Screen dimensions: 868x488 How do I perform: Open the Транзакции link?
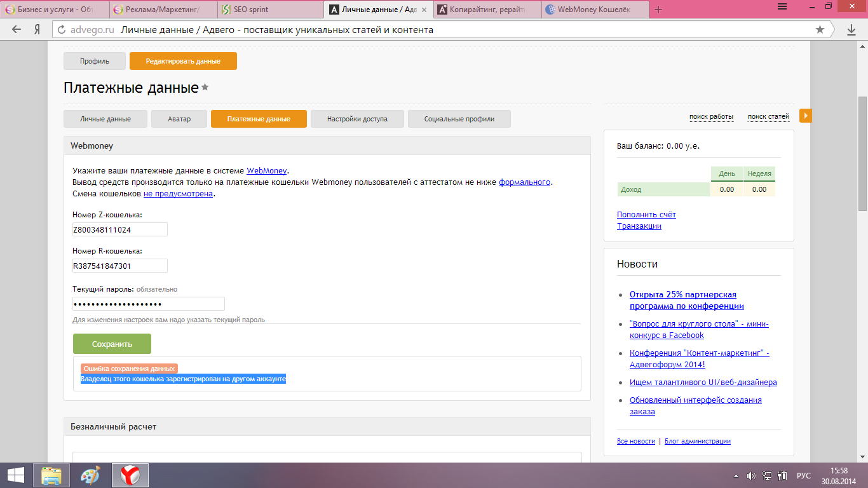click(x=639, y=226)
